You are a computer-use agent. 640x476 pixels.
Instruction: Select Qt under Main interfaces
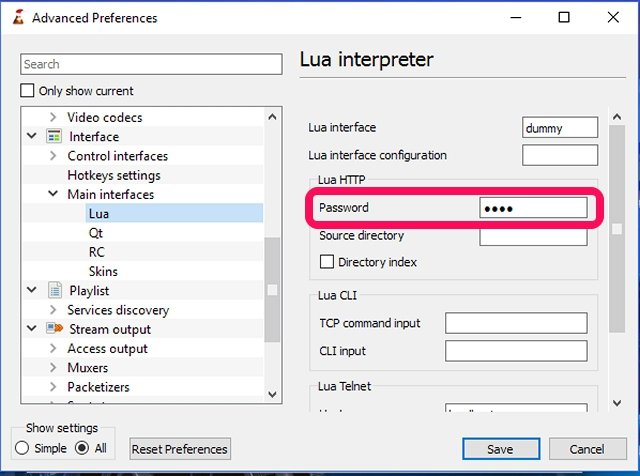[96, 233]
